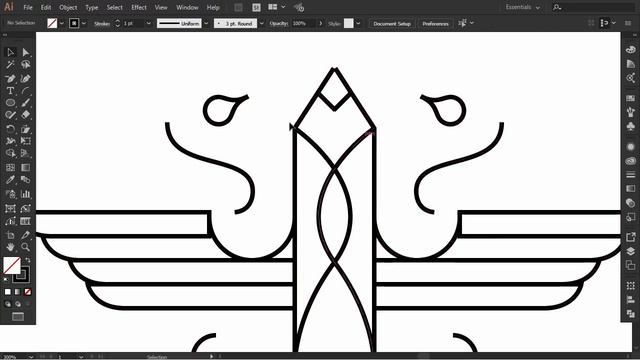This screenshot has height=360, width=640.
Task: Open the Brushes panel icon
Action: click(631, 112)
